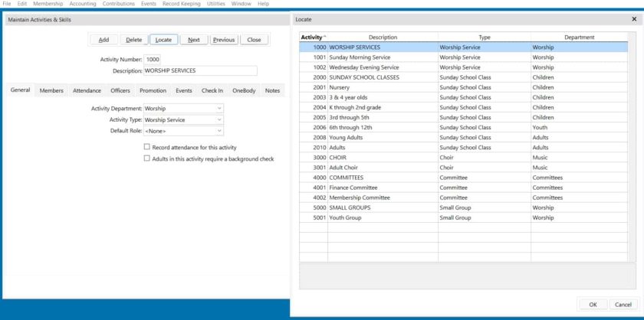Open the File menu
This screenshot has height=320, width=644.
(7, 4)
